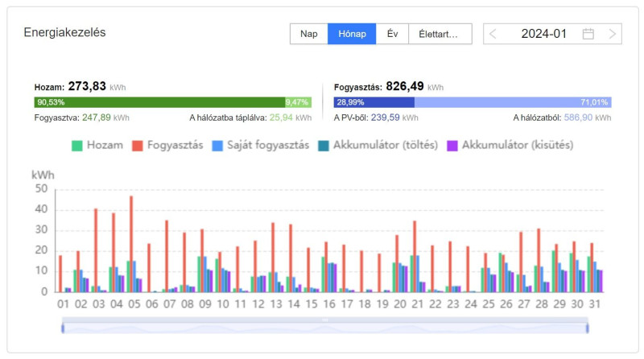Click the dark blue 28,99% PV bar
Image resolution: width=644 pixels, height=359 pixels.
pyautogui.click(x=374, y=102)
